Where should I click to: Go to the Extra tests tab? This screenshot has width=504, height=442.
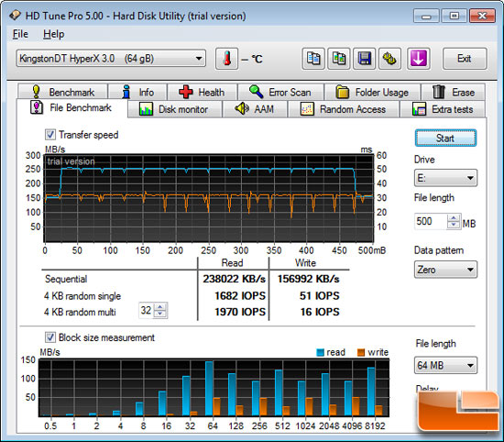(x=443, y=109)
